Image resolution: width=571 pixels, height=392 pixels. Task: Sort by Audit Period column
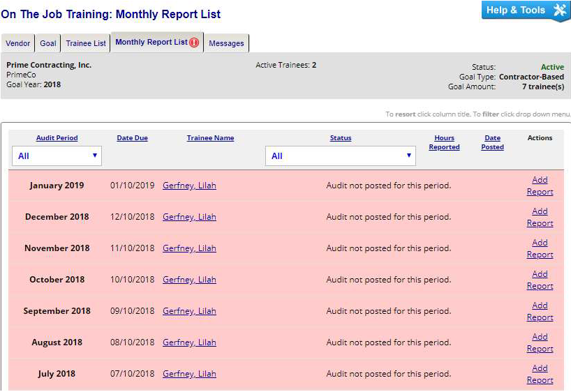[x=57, y=138]
